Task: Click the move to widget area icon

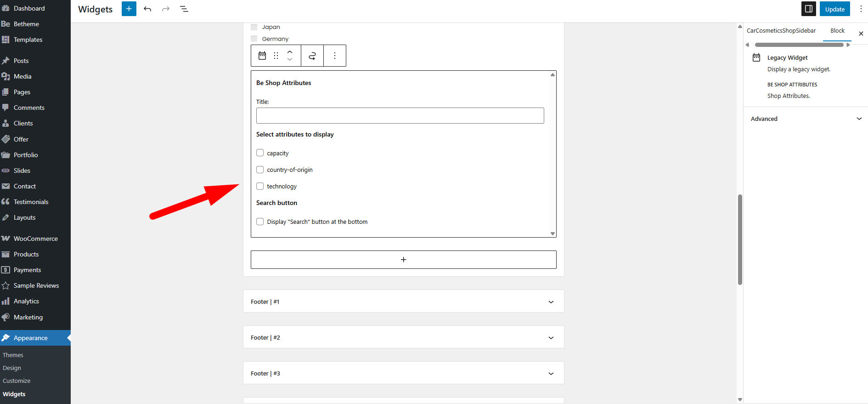Action: click(x=312, y=56)
